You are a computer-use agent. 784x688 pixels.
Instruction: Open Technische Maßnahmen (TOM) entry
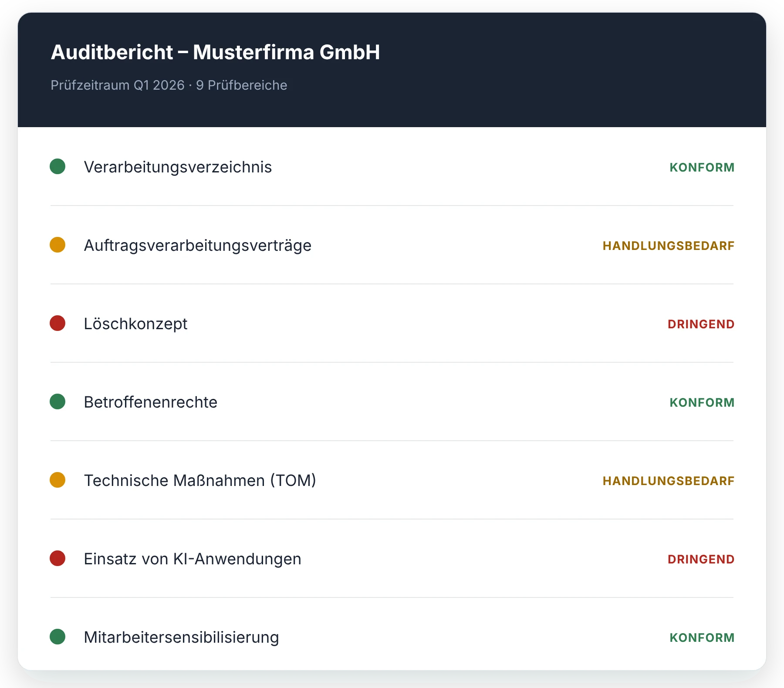[392, 480]
